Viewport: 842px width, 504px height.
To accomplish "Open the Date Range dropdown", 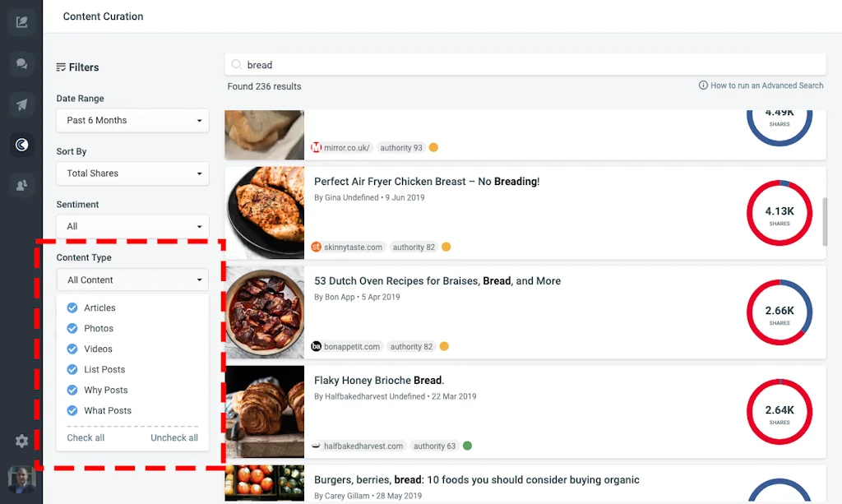I will tap(132, 120).
